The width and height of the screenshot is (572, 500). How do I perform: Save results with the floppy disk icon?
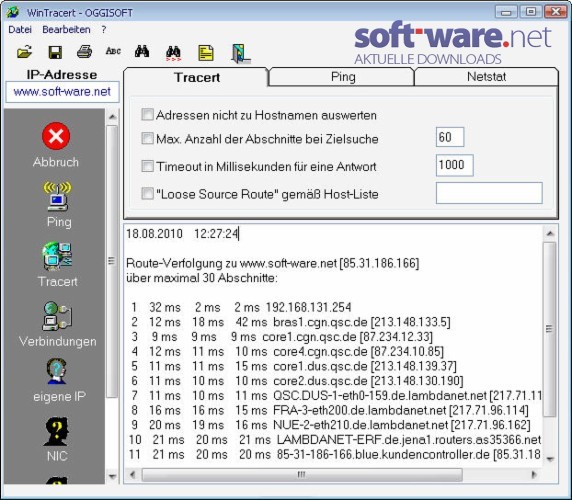click(x=55, y=52)
